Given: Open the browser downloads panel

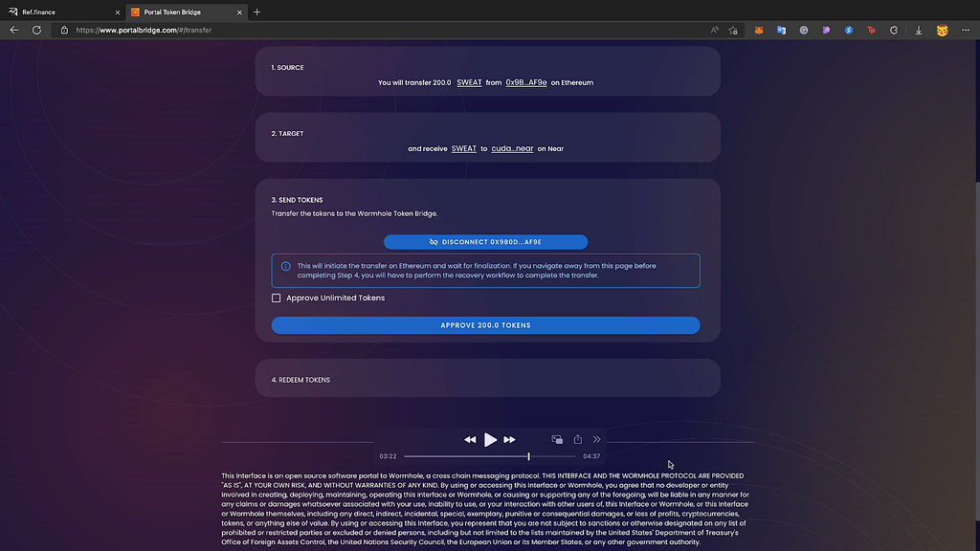Looking at the screenshot, I should click(919, 30).
